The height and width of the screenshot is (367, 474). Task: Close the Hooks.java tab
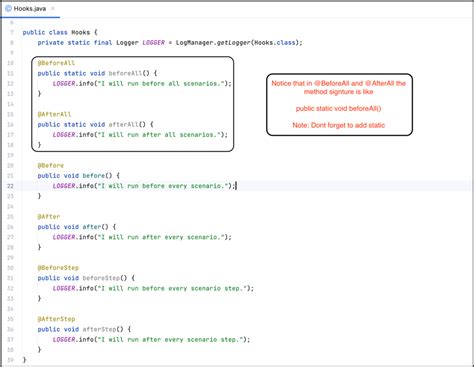click(53, 9)
